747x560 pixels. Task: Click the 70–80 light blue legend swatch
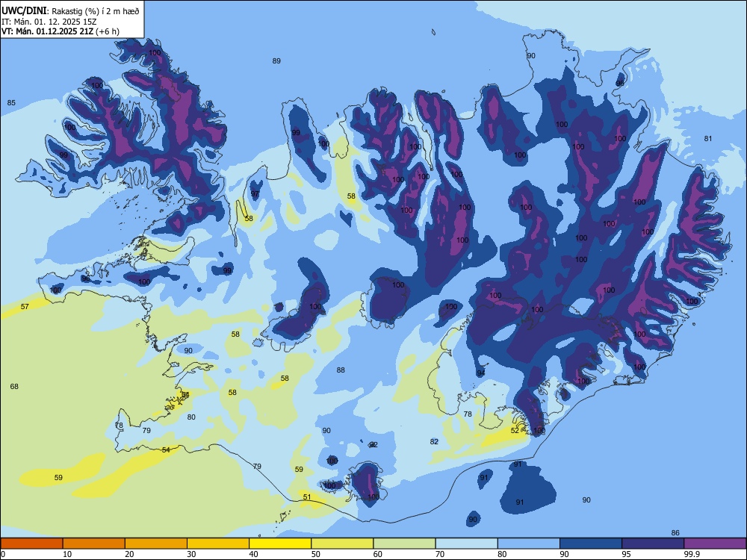[467, 544]
